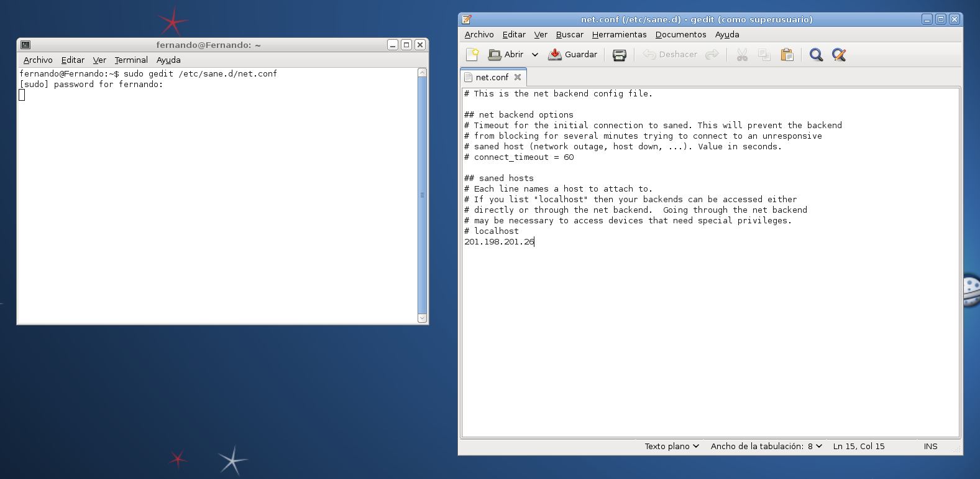Open Find with the magnifier icon
Image resolution: width=980 pixels, height=479 pixels.
(816, 55)
